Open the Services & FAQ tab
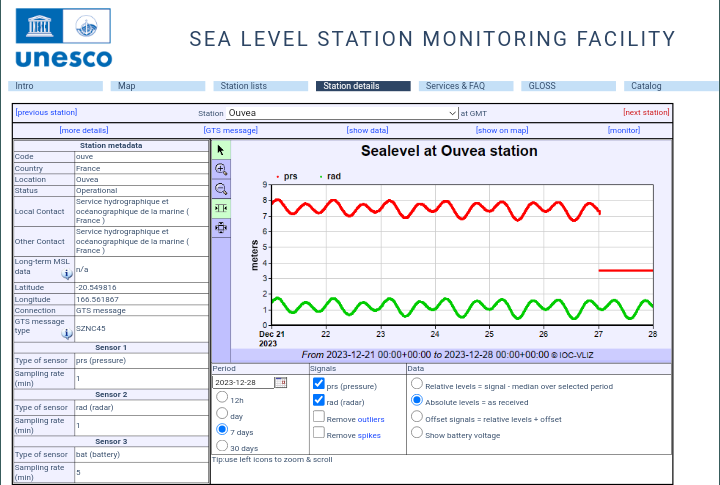Viewport: 720px width, 485px height. coord(466,86)
